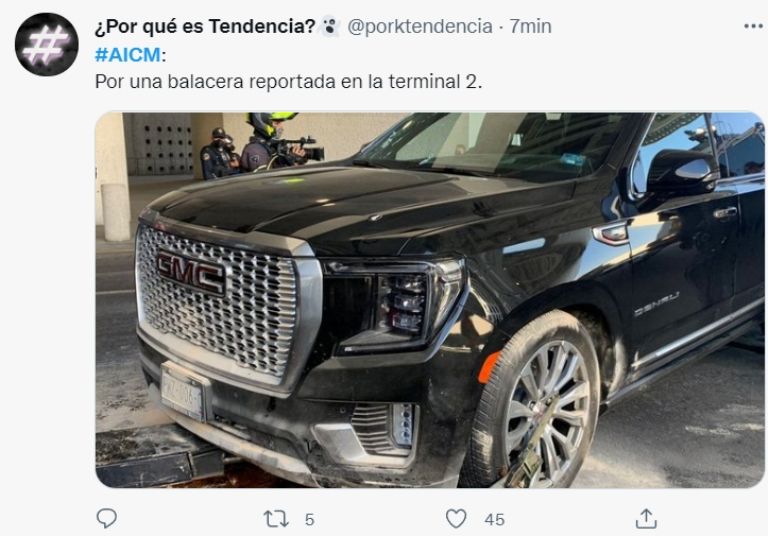Visit the @porktendencia handle
This screenshot has width=768, height=536.
pos(420,26)
